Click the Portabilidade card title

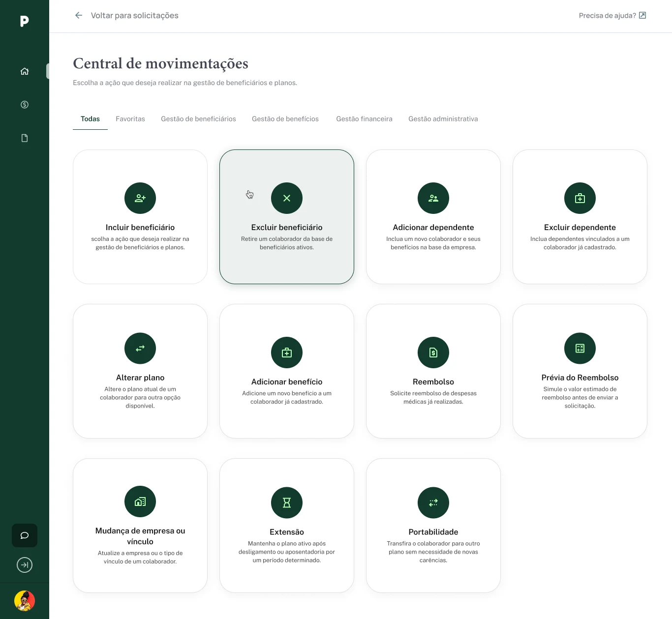433,532
